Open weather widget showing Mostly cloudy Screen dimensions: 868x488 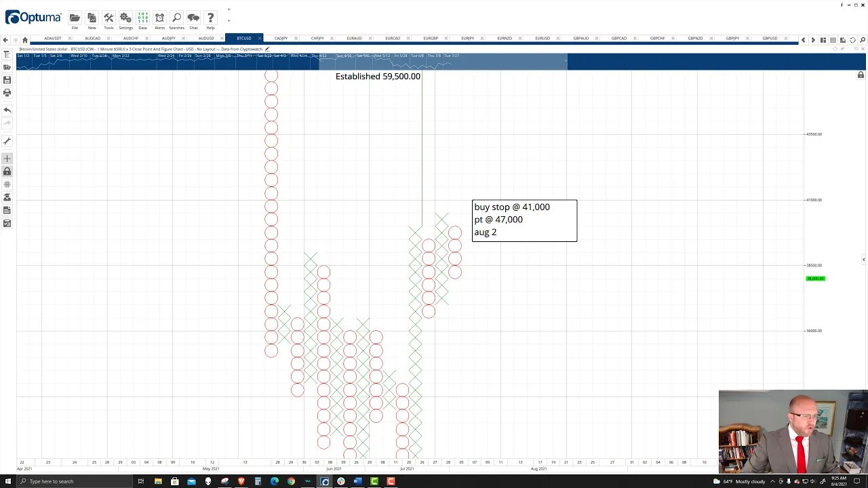740,481
